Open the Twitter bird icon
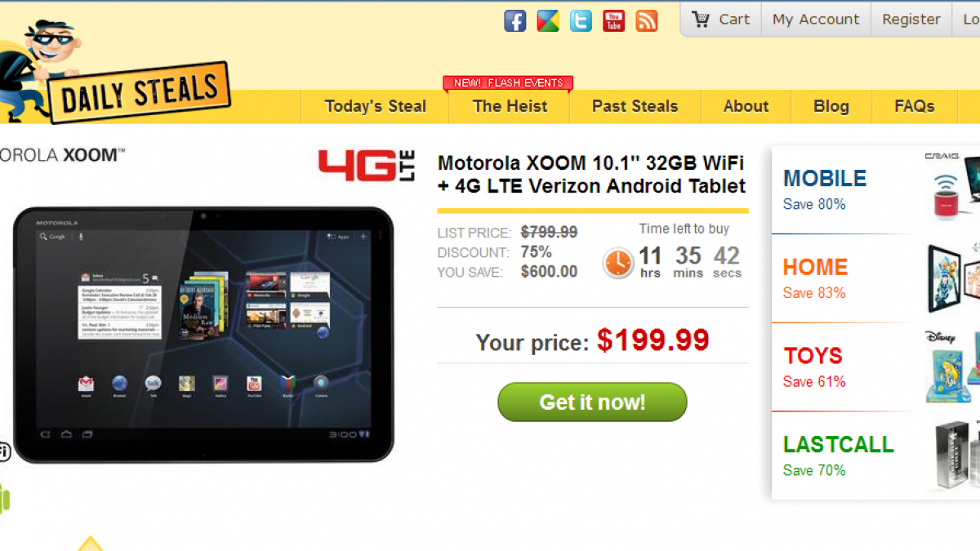 point(581,20)
